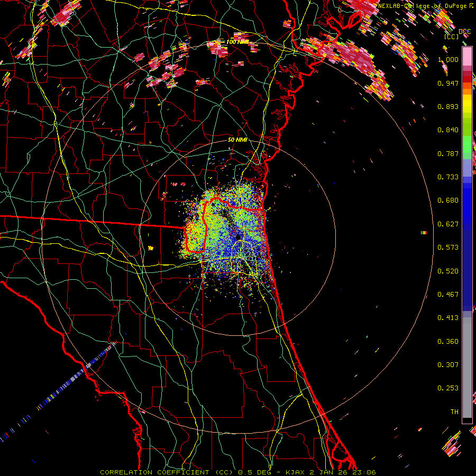Click the 0.520 color scale value
This screenshot has width=476, height=476.
click(x=448, y=271)
